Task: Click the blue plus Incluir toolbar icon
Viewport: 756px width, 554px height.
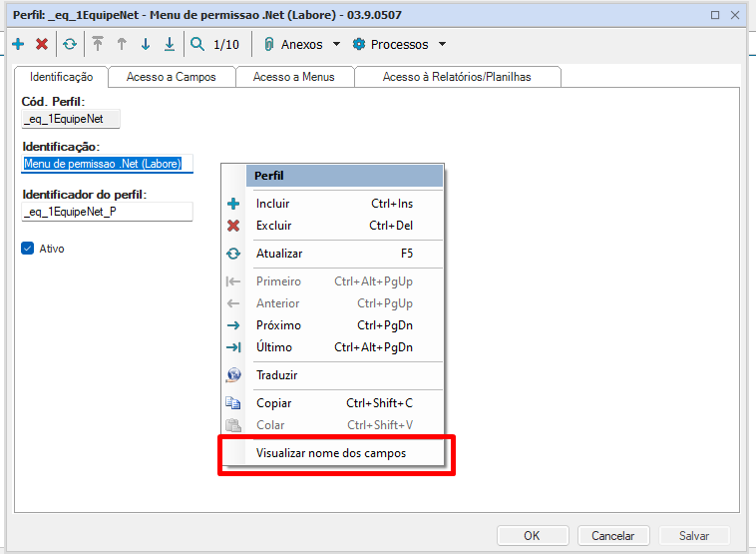Action: pos(18,44)
